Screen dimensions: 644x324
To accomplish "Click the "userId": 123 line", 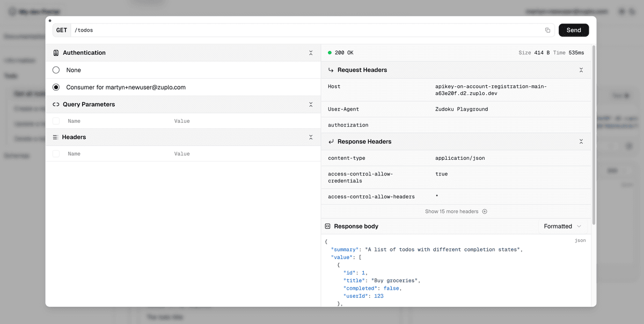I will (363, 296).
